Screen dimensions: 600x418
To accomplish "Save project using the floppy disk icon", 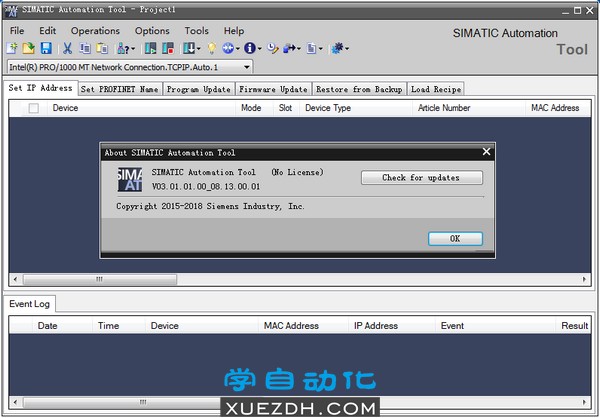I will pos(46,48).
